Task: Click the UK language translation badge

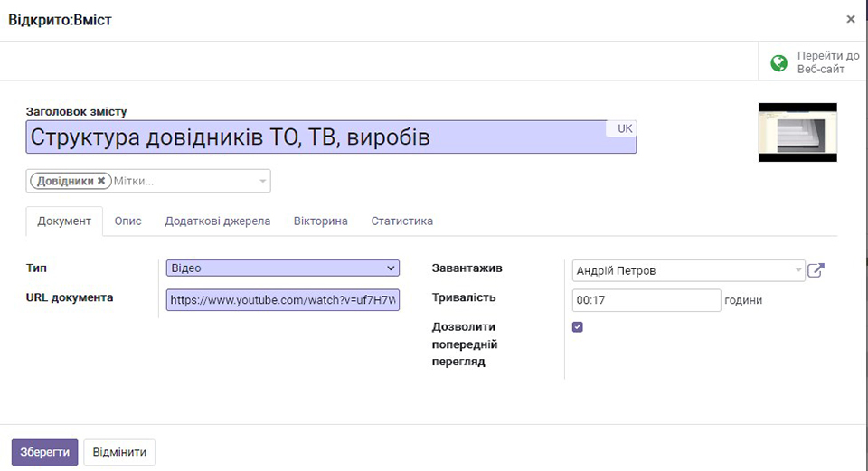Action: pos(625,128)
